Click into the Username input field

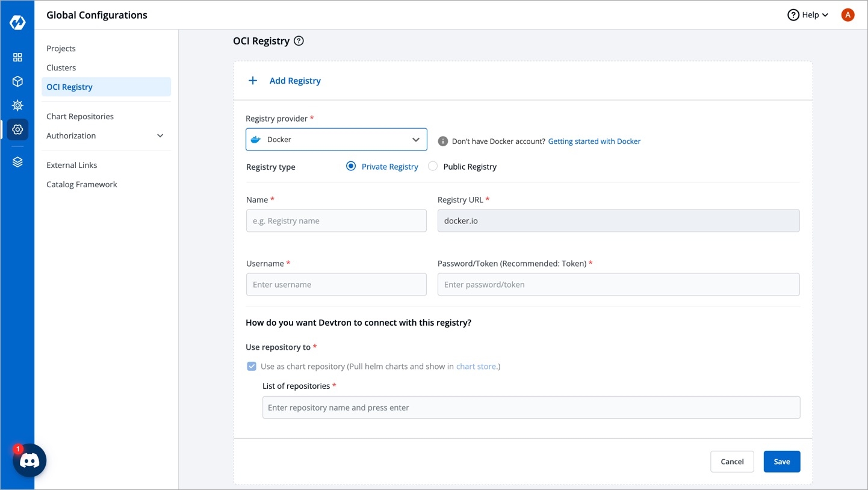pos(336,284)
